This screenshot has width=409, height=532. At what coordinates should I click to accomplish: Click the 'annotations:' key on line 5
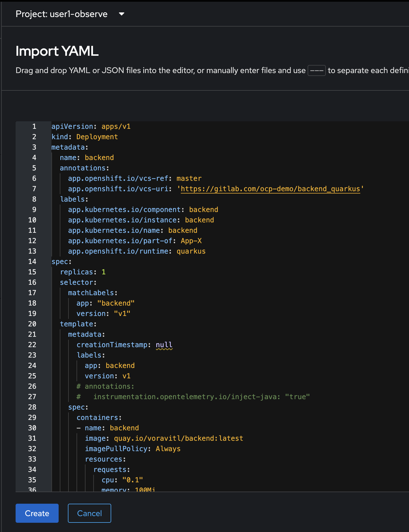coord(84,168)
